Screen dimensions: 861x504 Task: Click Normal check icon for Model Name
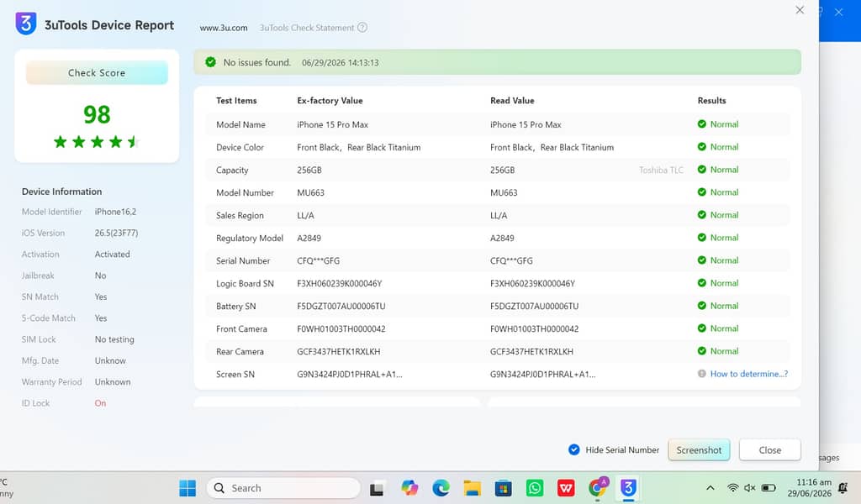[702, 124]
